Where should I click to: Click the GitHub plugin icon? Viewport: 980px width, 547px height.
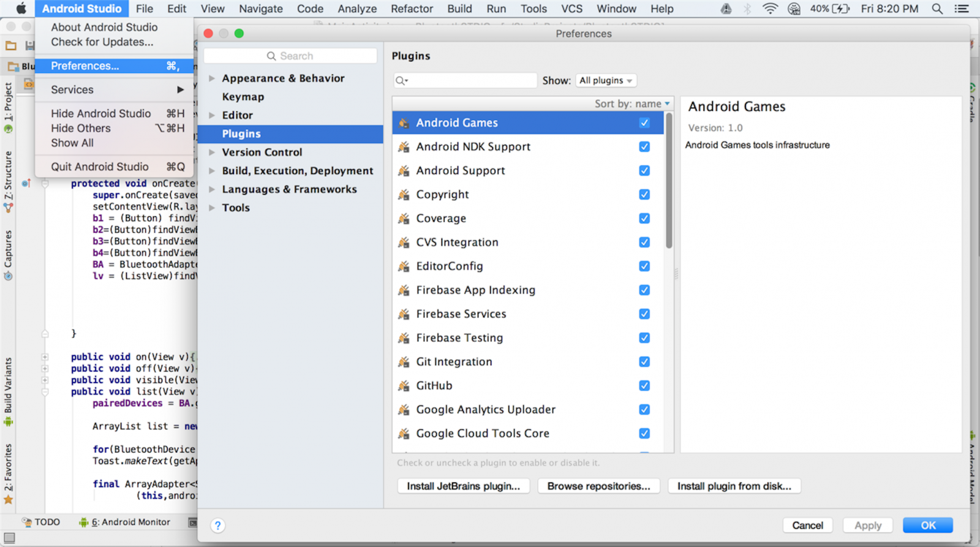tap(404, 385)
